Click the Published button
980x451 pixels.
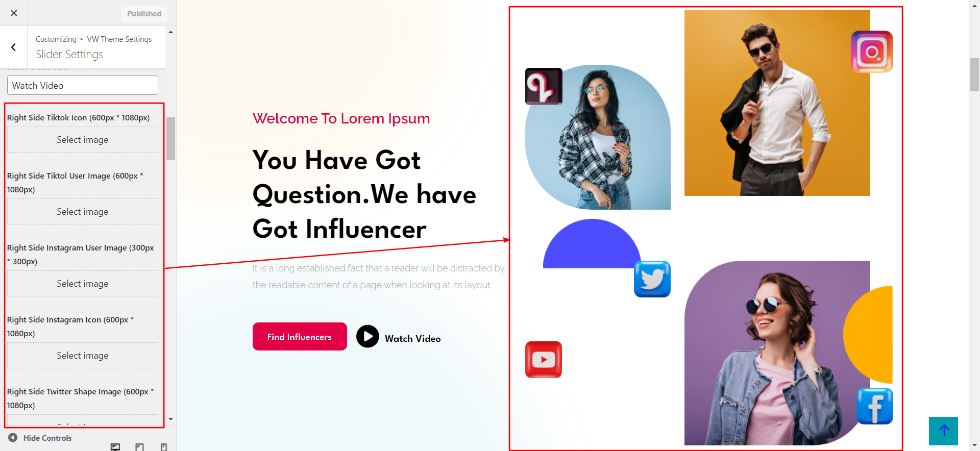click(x=144, y=14)
